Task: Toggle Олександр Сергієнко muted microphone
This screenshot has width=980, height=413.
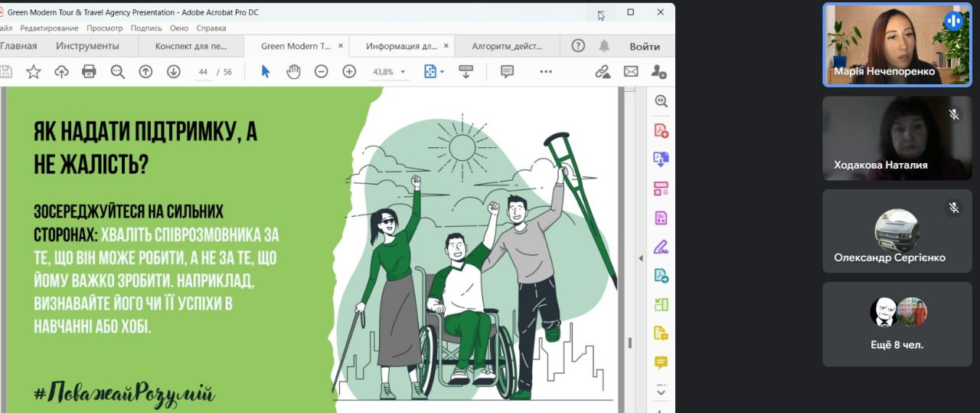Action: click(954, 208)
